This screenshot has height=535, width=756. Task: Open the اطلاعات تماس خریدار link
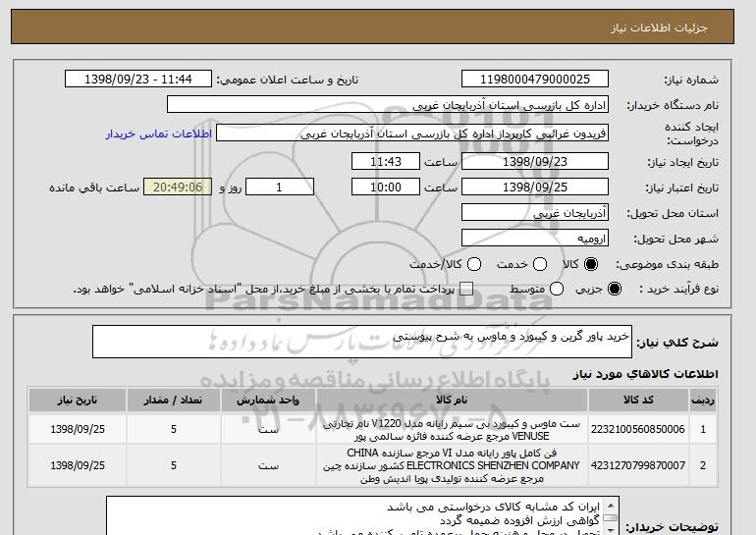(x=159, y=134)
